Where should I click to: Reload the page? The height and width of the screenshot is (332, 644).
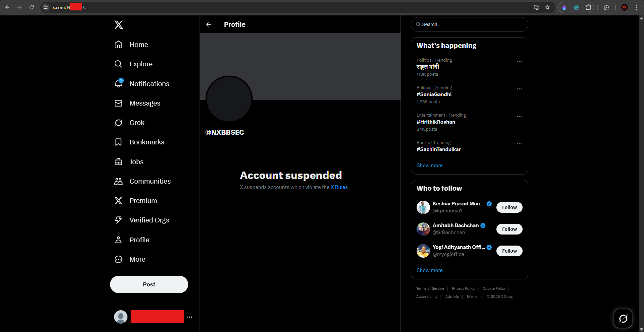(32, 7)
